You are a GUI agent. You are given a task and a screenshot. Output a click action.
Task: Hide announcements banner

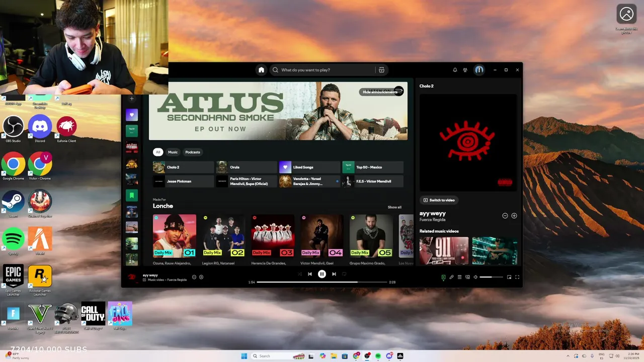(x=380, y=92)
